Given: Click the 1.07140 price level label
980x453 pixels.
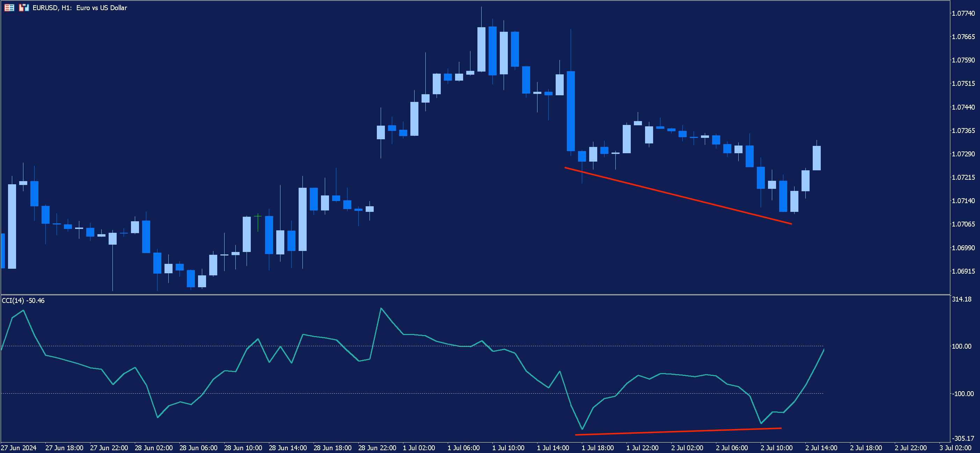Looking at the screenshot, I should pyautogui.click(x=963, y=201).
